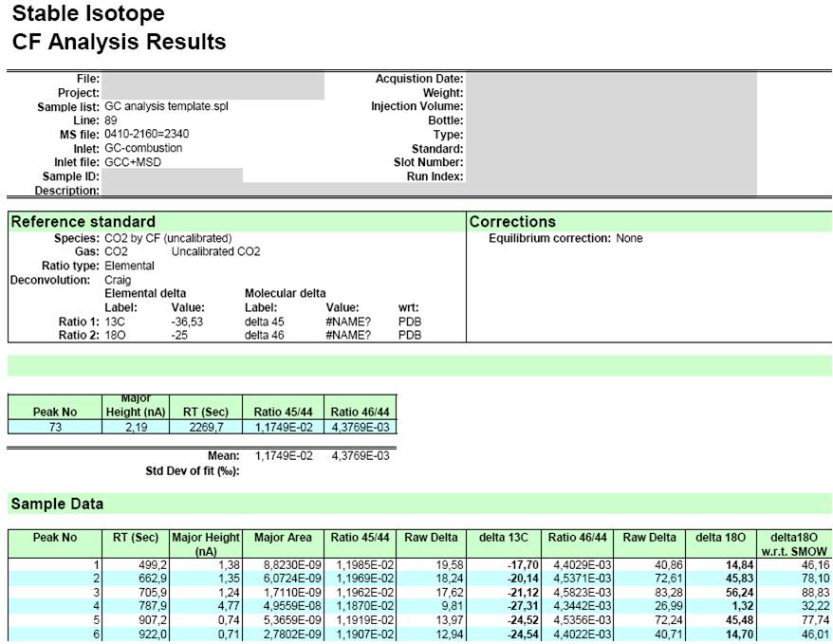Select the delta18O w.r.t. SMOW column header
This screenshot has height=644, width=833.
coord(794,544)
